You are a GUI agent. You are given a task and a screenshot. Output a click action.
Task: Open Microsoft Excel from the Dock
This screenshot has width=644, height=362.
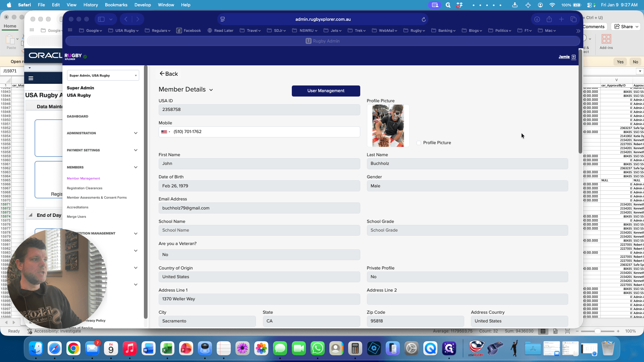point(167,349)
